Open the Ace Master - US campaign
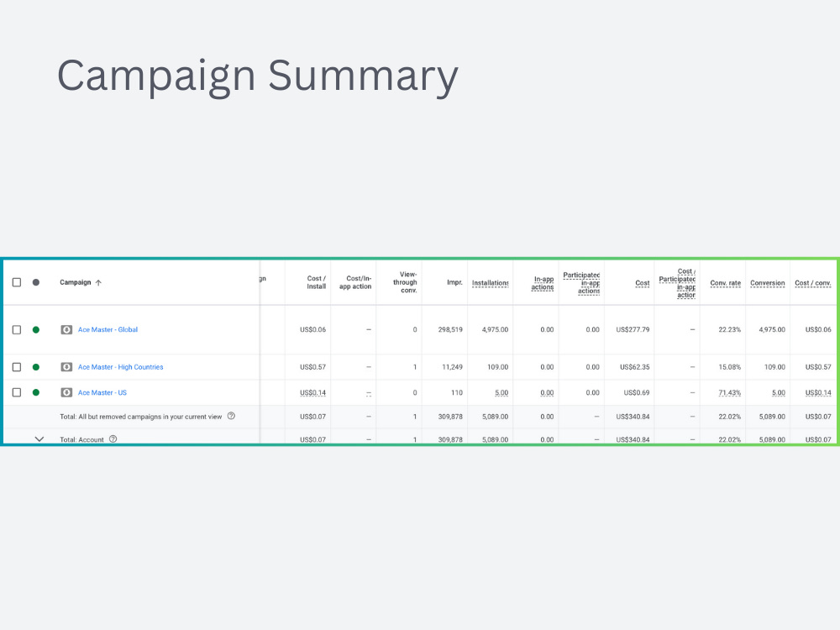Screen dimensions: 840x630 [102, 392]
